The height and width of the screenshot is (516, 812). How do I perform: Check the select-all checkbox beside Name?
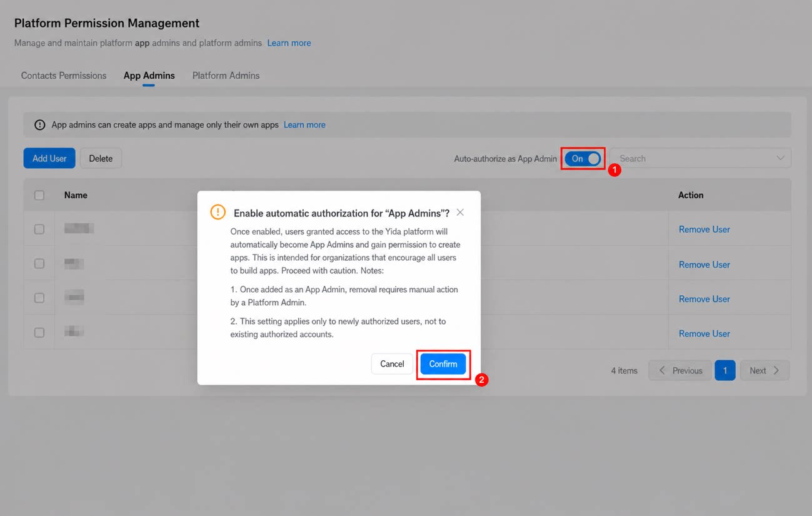tap(39, 195)
